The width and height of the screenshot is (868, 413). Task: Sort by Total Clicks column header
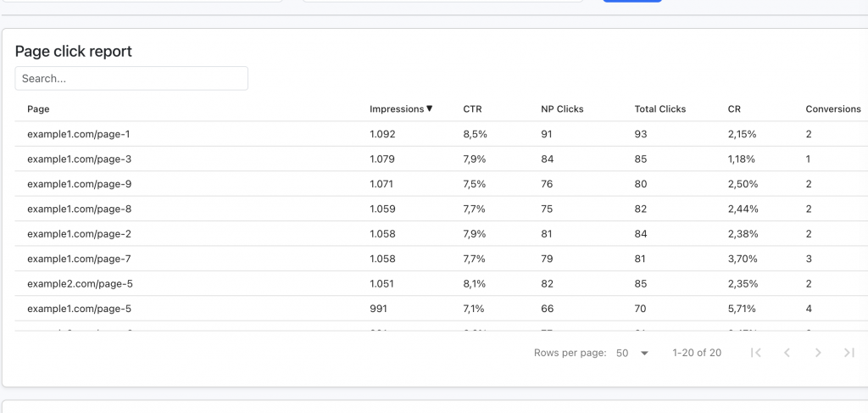659,109
